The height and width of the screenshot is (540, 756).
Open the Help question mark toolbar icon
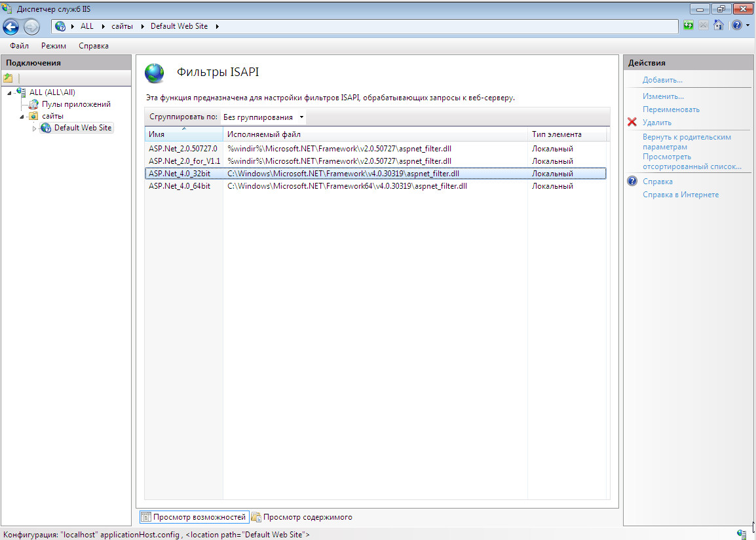pos(737,26)
